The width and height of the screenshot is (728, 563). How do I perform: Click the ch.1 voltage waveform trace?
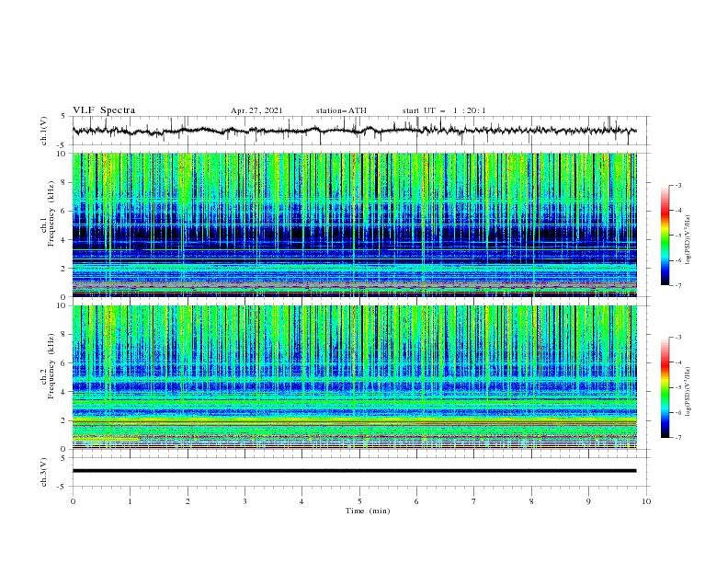click(354, 131)
